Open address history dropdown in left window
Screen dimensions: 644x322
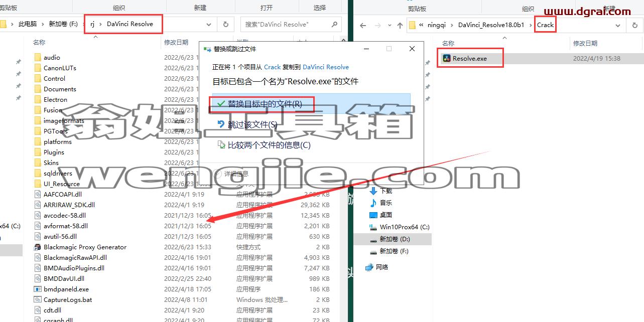tap(209, 24)
